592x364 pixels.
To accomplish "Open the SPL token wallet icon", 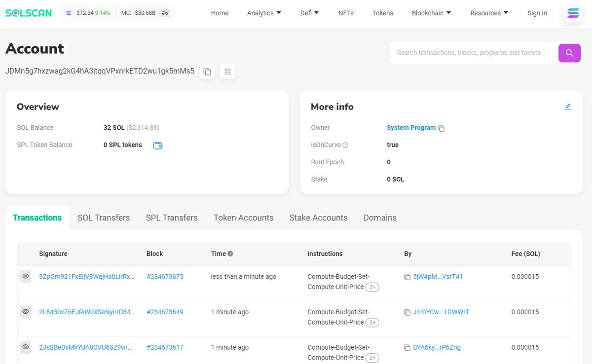I will click(158, 145).
